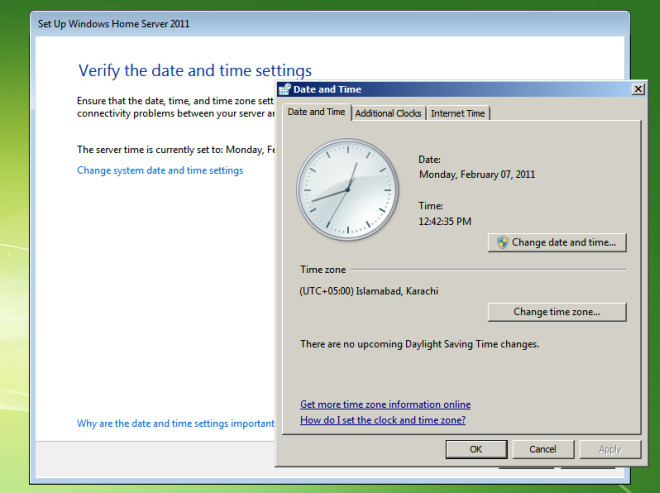Open the Internet Time tab
The image size is (660, 493).
[x=458, y=113]
